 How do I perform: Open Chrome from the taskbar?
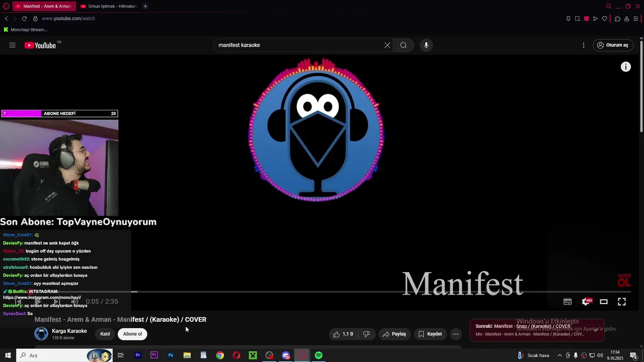click(x=220, y=355)
